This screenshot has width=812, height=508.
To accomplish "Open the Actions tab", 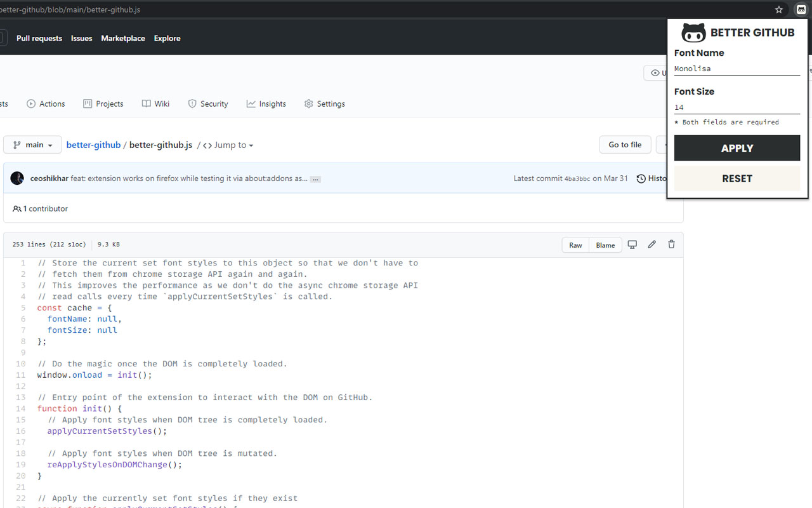I will 46,104.
